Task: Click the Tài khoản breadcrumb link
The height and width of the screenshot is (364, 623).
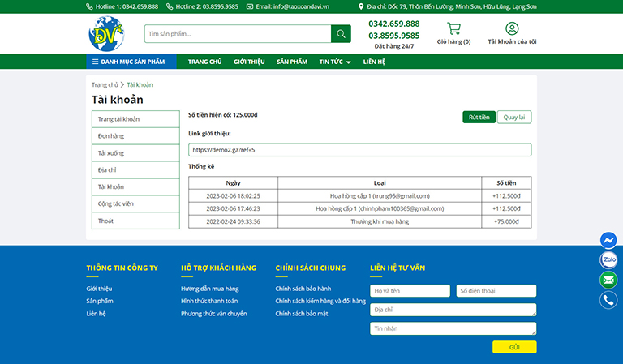Action: tap(140, 84)
